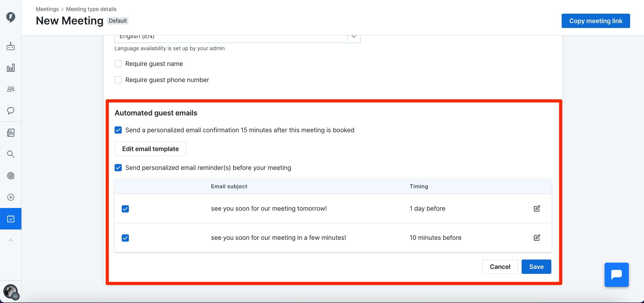The width and height of the screenshot is (644, 303).
Task: Click Automated guest emails heading
Action: [x=156, y=113]
